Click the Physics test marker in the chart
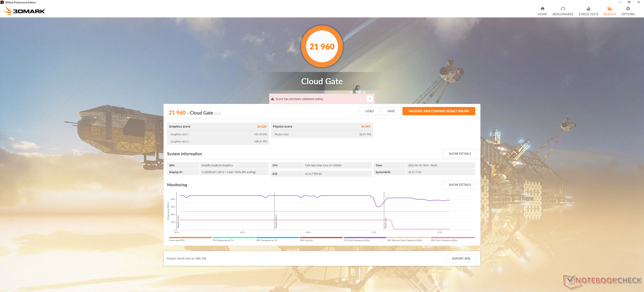Image resolution: width=644 pixels, height=292 pixels. (386, 223)
